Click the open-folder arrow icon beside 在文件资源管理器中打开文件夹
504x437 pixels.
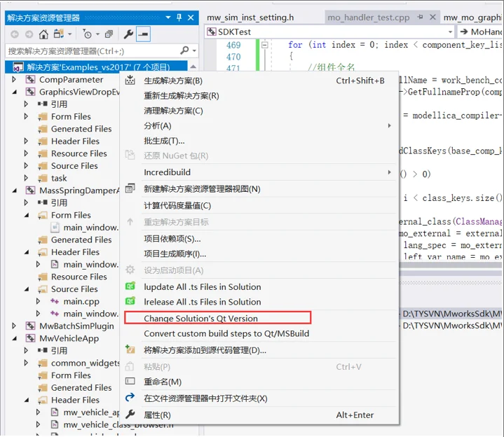click(x=130, y=398)
